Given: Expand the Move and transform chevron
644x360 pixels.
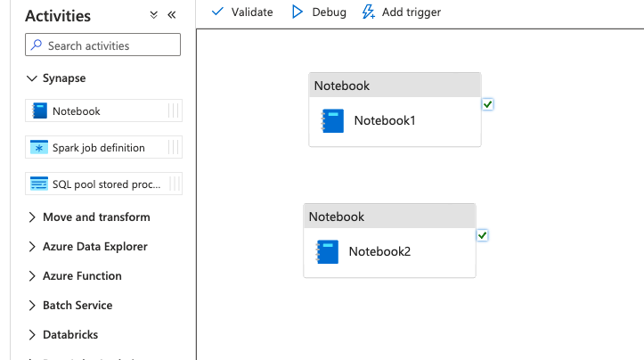Looking at the screenshot, I should click(x=32, y=217).
